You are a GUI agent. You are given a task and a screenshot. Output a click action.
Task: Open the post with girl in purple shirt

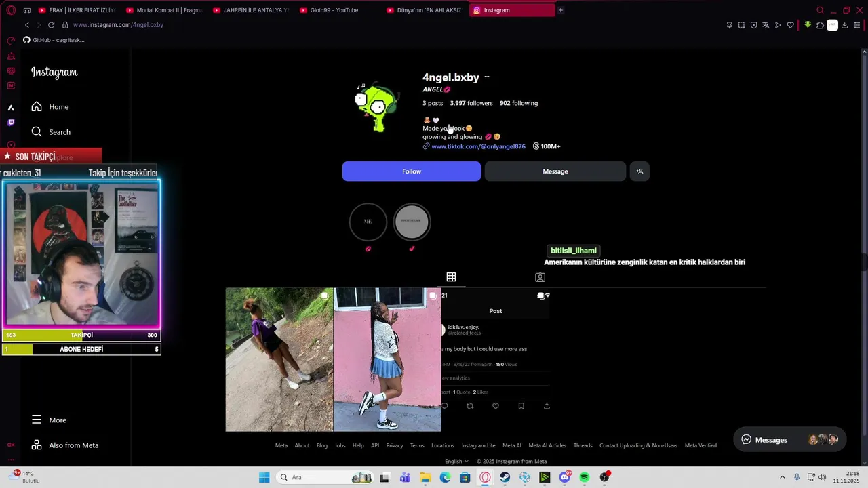click(279, 359)
